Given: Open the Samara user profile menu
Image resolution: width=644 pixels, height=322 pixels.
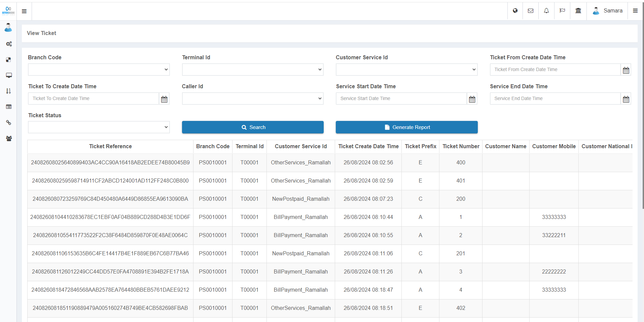Looking at the screenshot, I should pyautogui.click(x=607, y=11).
